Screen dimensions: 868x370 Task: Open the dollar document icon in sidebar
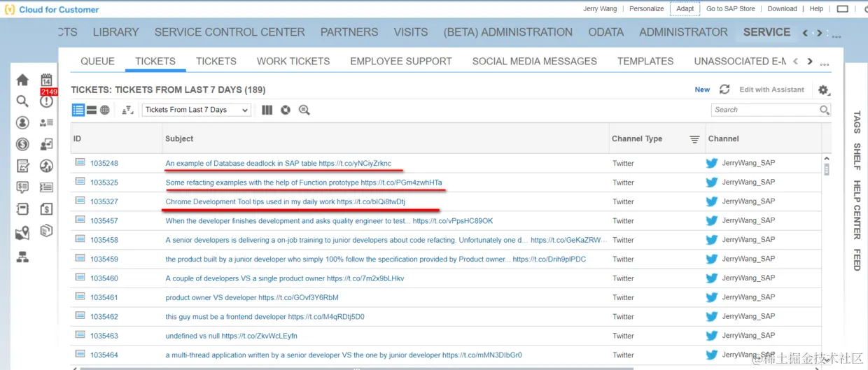46,209
